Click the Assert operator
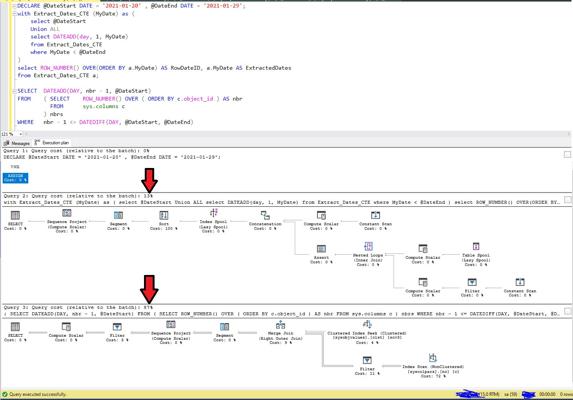The width and height of the screenshot is (573, 400). (x=321, y=254)
